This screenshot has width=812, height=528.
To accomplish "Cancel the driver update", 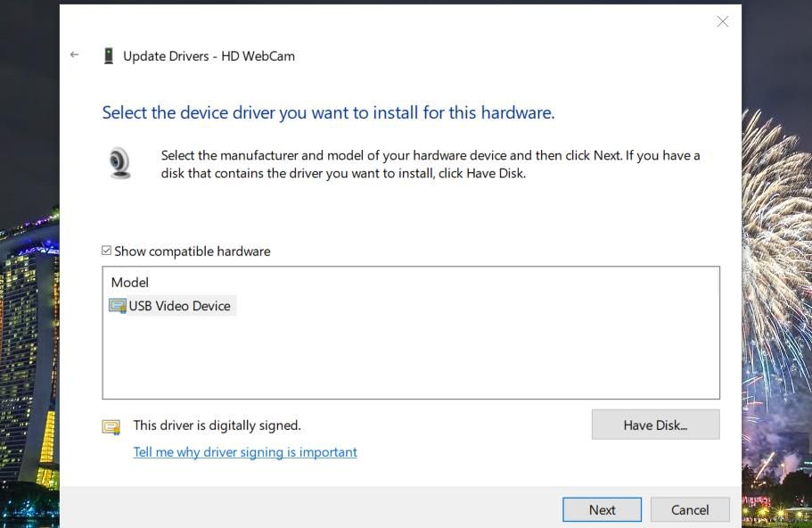I will 690,510.
